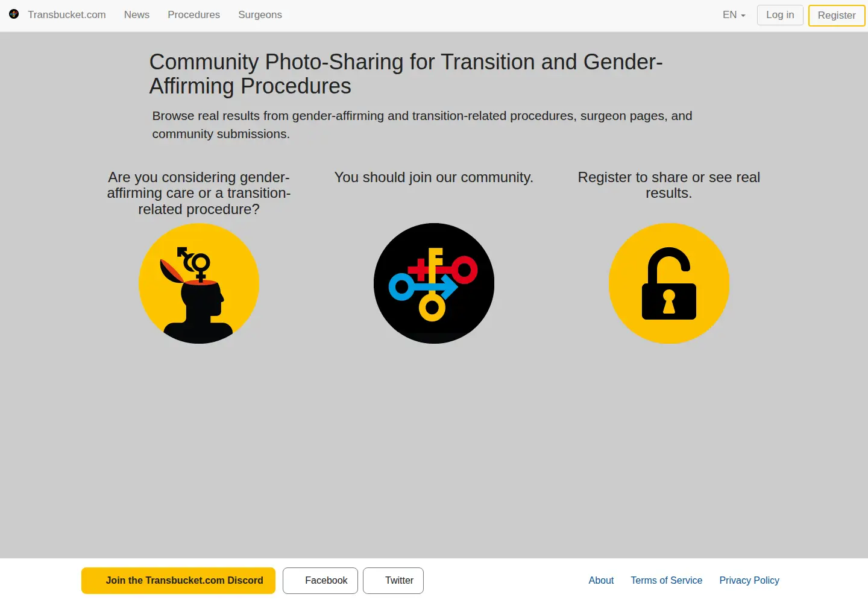Image resolution: width=868 pixels, height=603 pixels.
Task: Click 'Are you considering gender-affirming care' heading
Action: (x=199, y=193)
